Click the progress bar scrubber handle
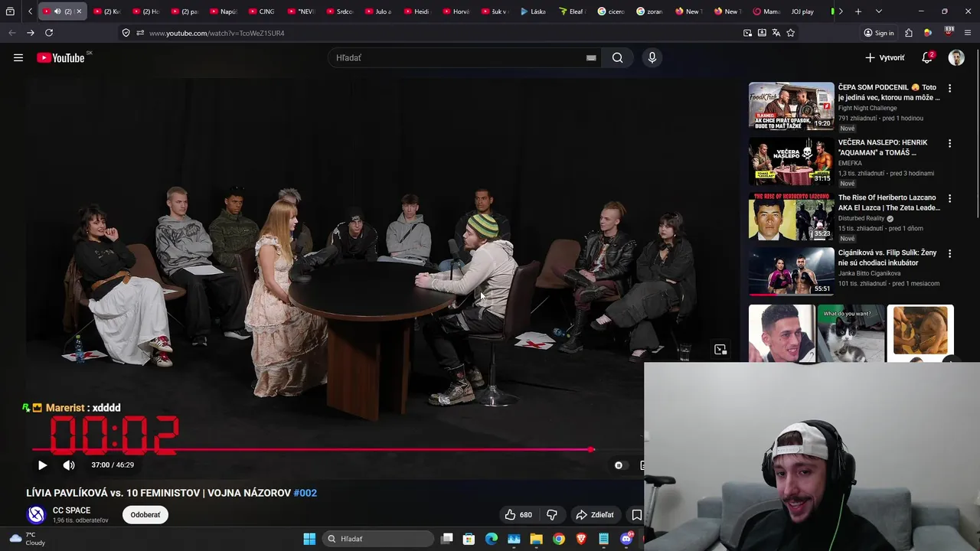The height and width of the screenshot is (551, 980). [591, 449]
